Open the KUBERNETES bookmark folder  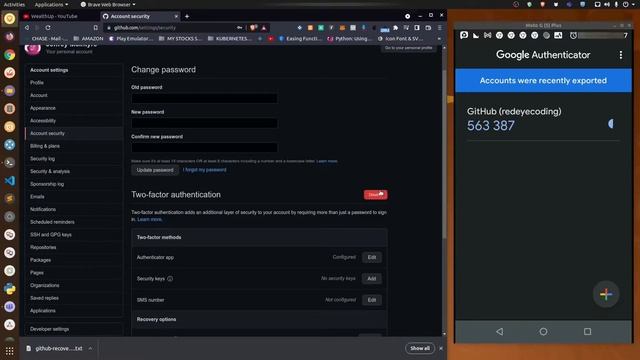pos(230,39)
